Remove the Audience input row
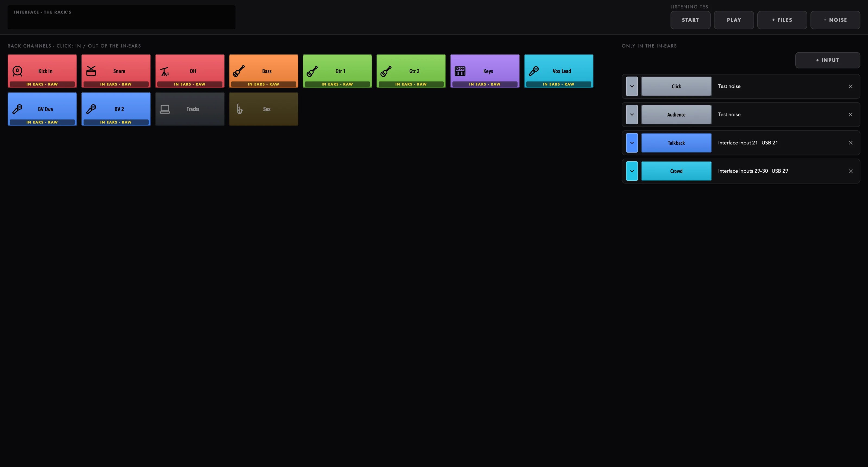This screenshot has width=868, height=467. (x=850, y=115)
